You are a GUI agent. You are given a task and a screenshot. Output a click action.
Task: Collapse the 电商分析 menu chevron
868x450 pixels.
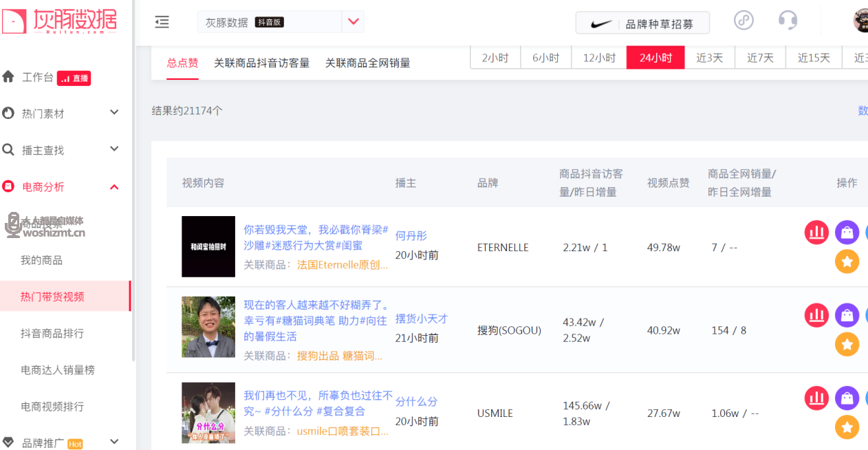[114, 186]
